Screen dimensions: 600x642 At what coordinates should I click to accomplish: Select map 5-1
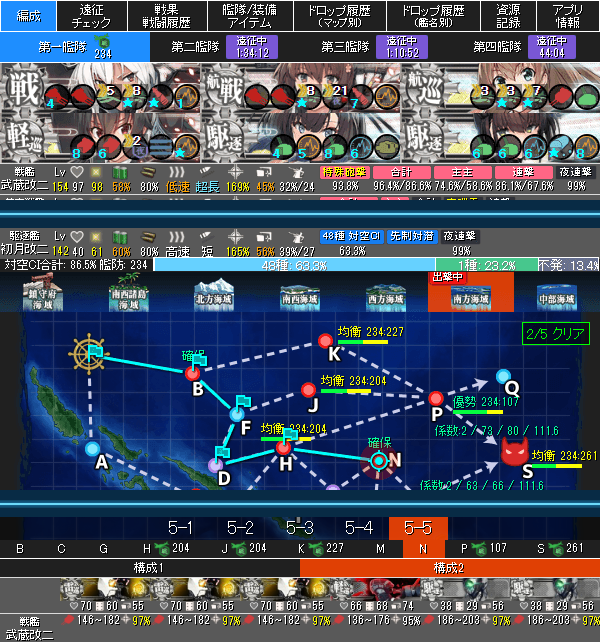[x=180, y=528]
